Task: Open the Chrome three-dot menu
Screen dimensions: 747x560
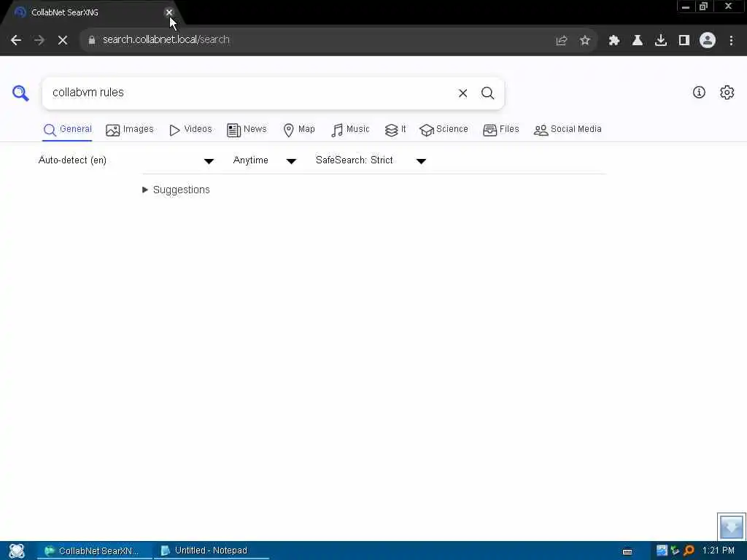Action: [731, 41]
